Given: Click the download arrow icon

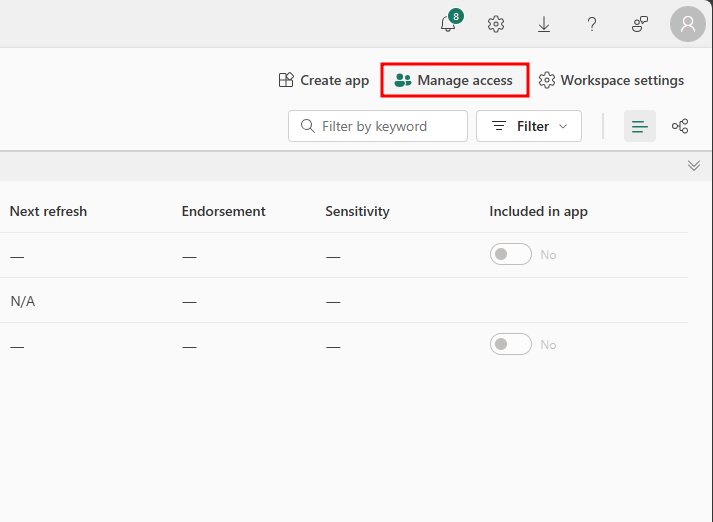Looking at the screenshot, I should [544, 24].
